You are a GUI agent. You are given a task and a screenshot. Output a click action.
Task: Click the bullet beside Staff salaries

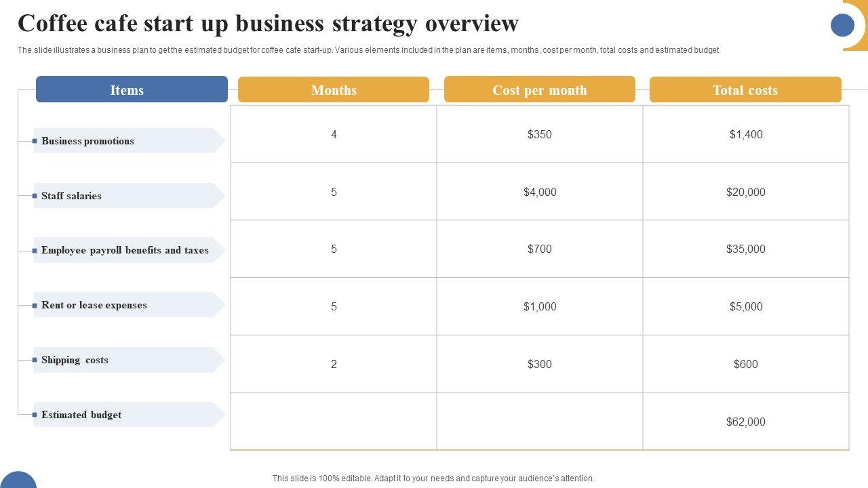35,196
